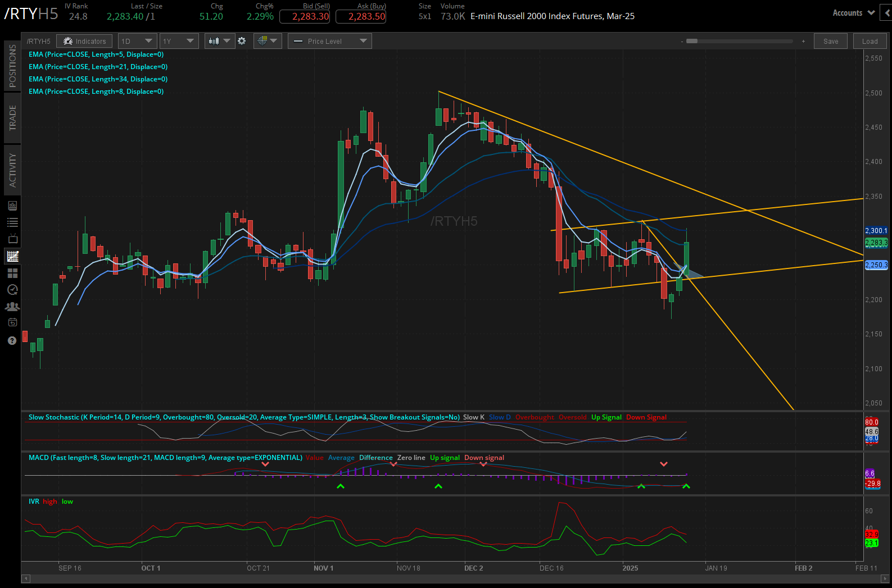Switch to the POSITIONS tab

tap(12, 66)
